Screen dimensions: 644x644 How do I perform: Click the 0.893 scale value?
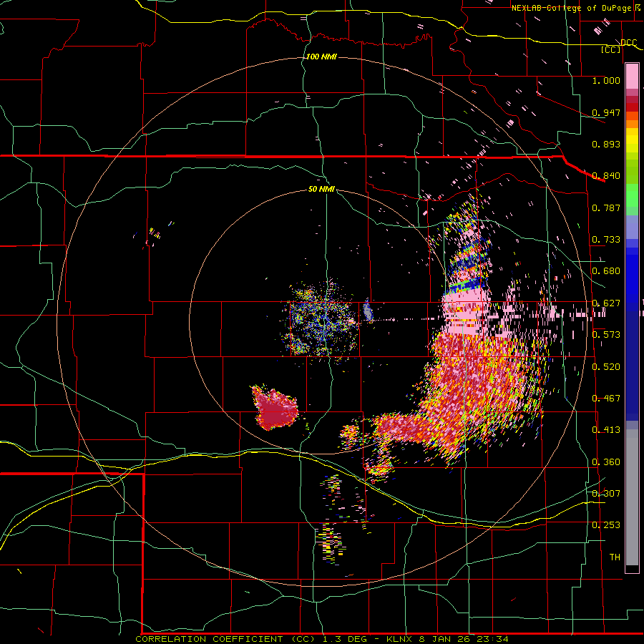click(606, 144)
